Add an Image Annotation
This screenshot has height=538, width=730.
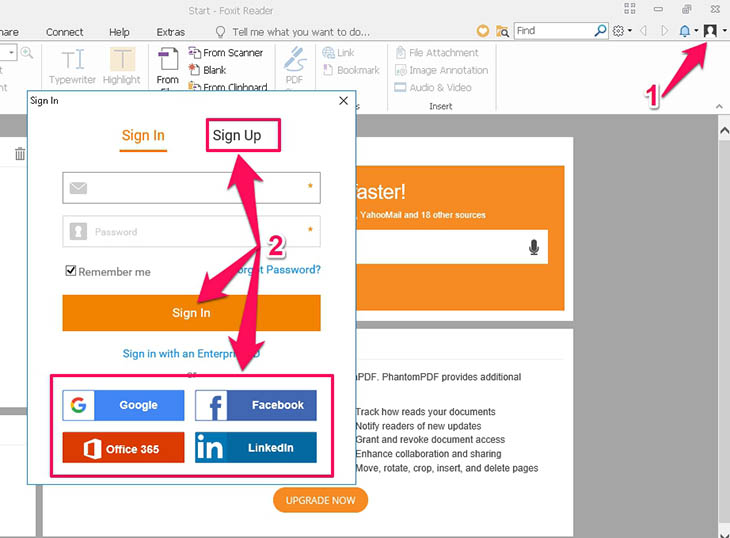click(x=441, y=70)
